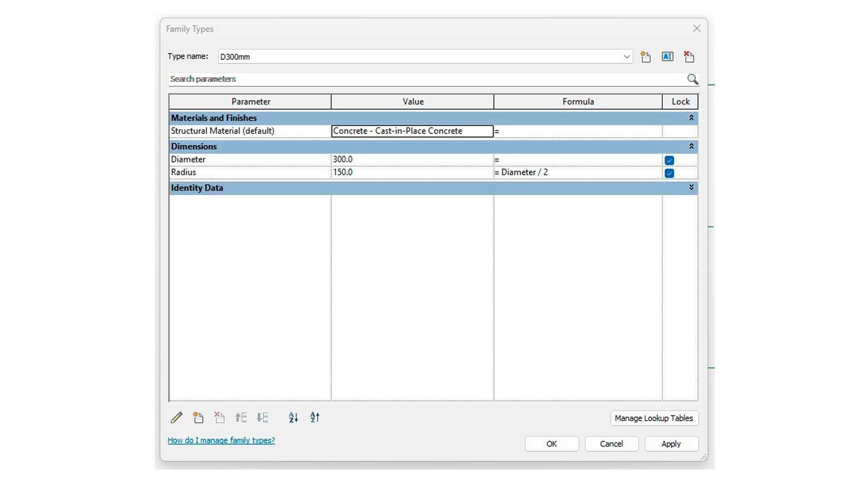The width and height of the screenshot is (868, 488).
Task: Click the Move Parameter Up icon
Action: pyautogui.click(x=241, y=418)
